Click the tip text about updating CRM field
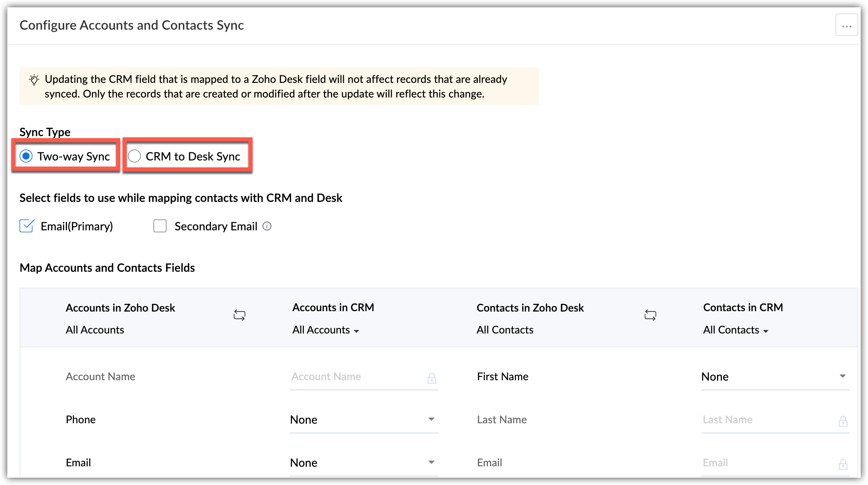868x485 pixels. (x=276, y=87)
